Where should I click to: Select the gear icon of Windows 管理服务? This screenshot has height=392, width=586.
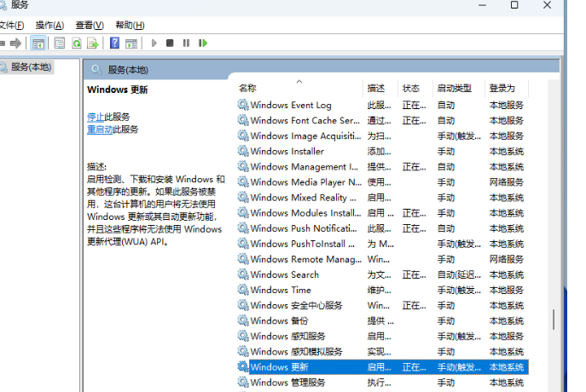(x=243, y=383)
